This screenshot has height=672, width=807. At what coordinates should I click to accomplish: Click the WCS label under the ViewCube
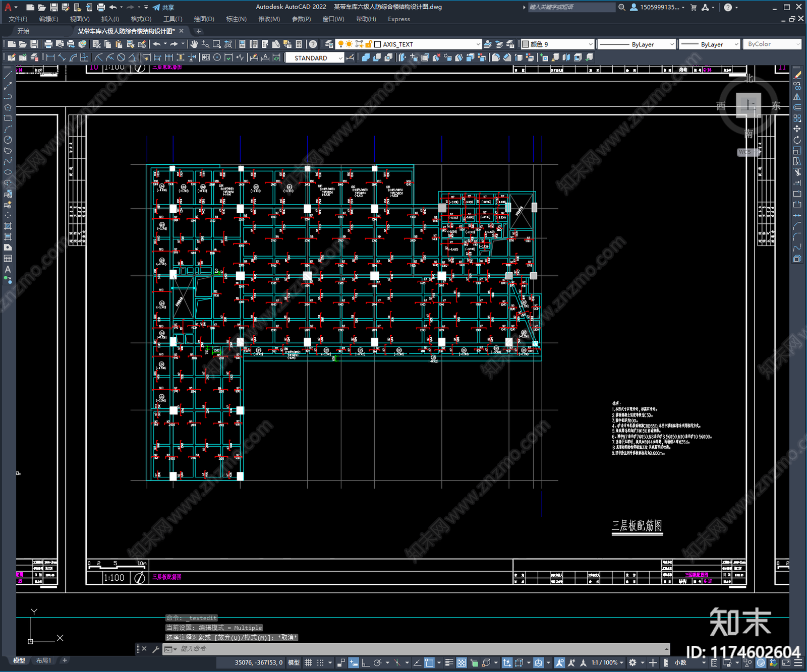click(745, 152)
